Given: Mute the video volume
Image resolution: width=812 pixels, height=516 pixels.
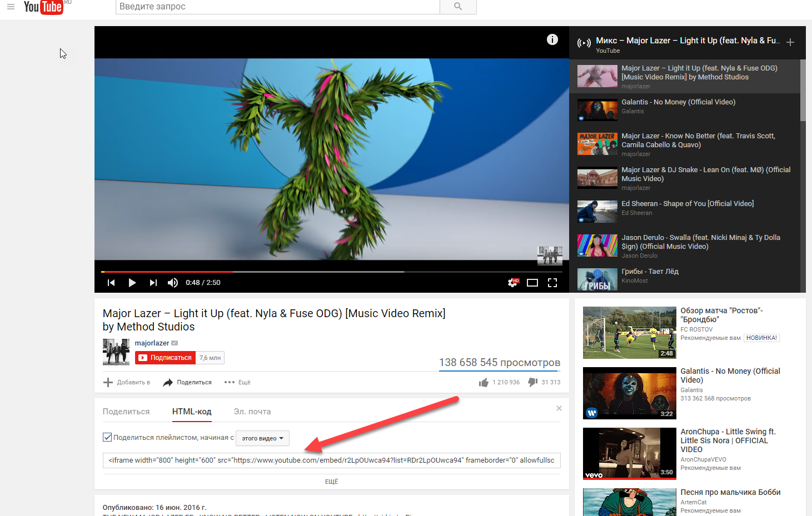Looking at the screenshot, I should pos(173,283).
